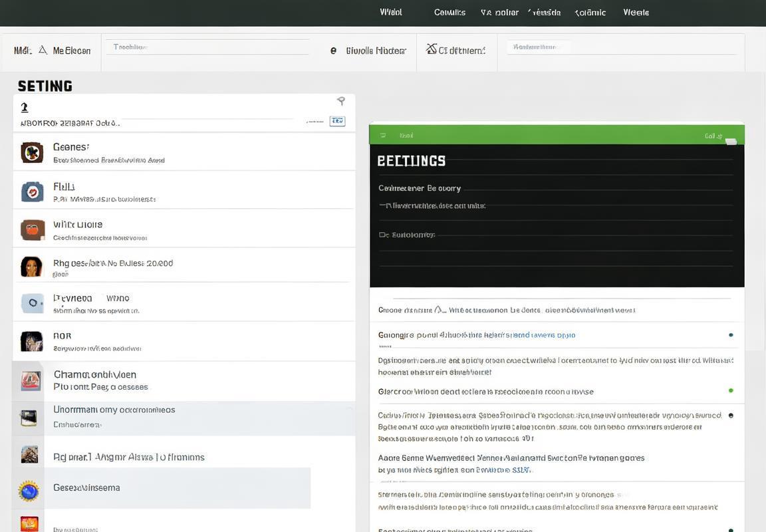766x532 pixels.
Task: Click the round dark icon next to 'Geenes'
Action: click(x=32, y=152)
